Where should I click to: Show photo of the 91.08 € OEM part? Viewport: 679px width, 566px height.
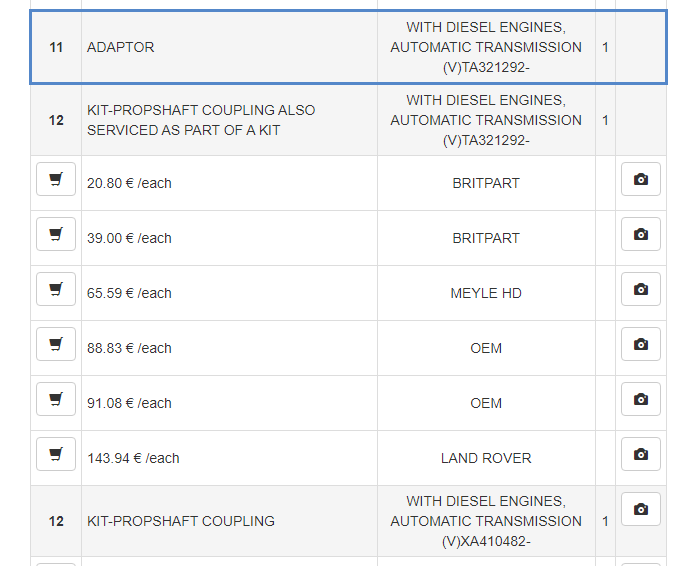[640, 399]
